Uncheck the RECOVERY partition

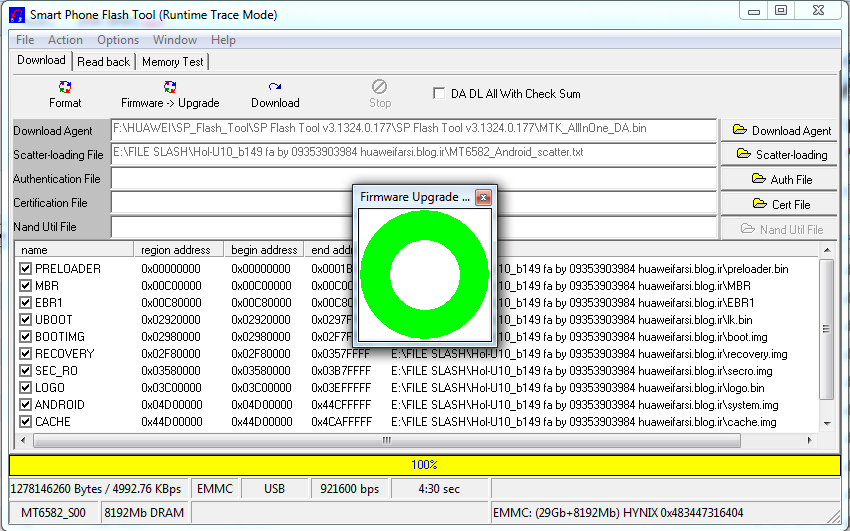pyautogui.click(x=25, y=353)
